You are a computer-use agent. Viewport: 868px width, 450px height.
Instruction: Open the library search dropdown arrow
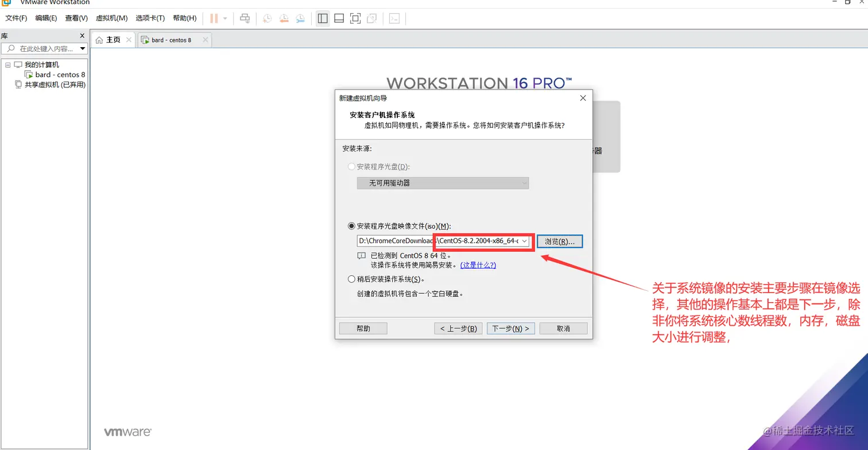83,49
